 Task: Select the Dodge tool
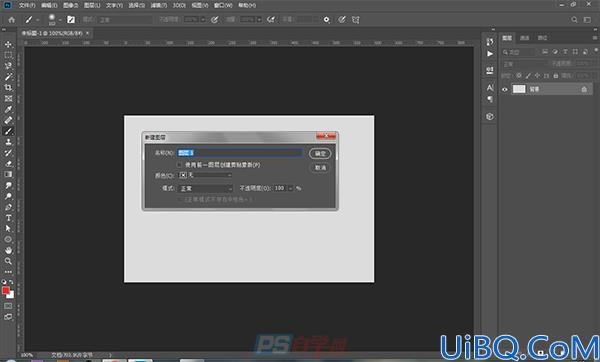(x=8, y=196)
